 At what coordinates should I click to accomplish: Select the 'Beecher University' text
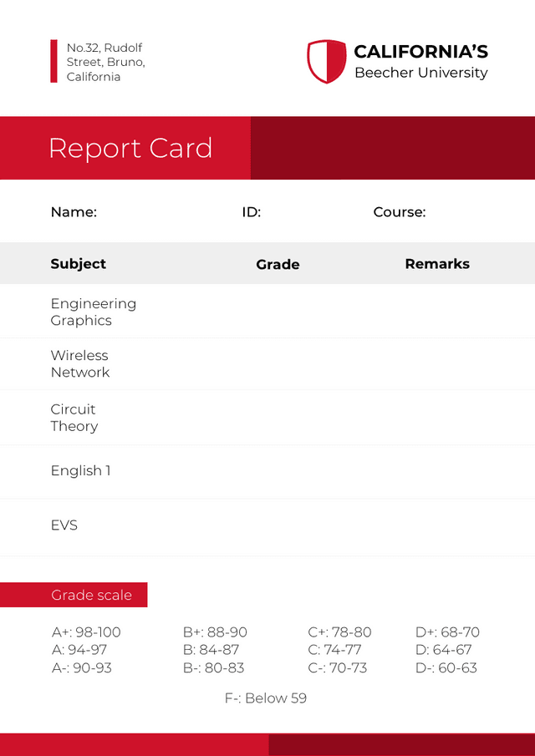click(421, 73)
